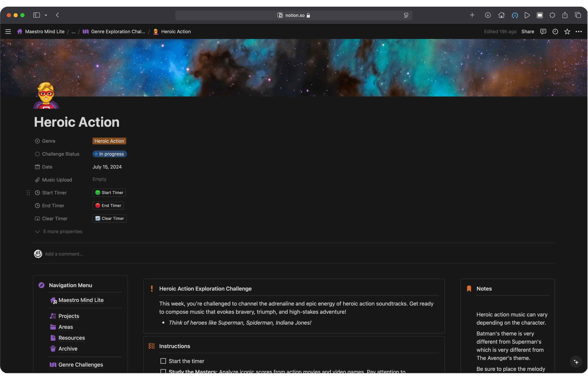Check the Study the Masters checkbox

(x=163, y=371)
